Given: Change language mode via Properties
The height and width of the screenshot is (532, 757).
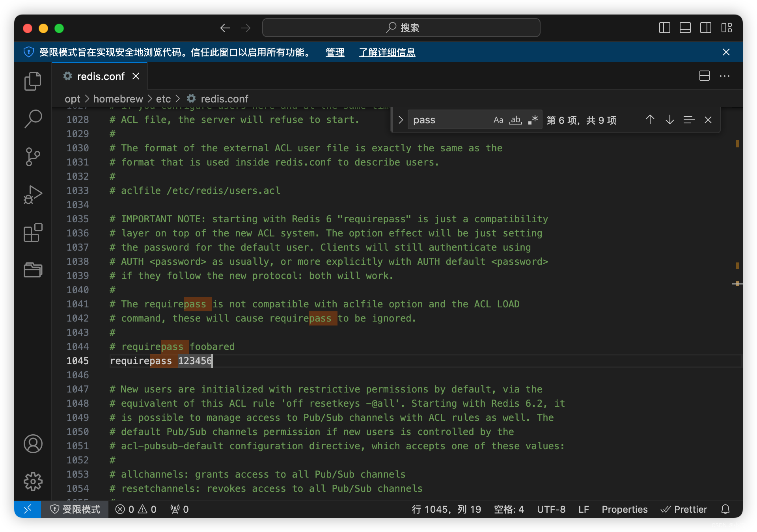Looking at the screenshot, I should (x=625, y=509).
